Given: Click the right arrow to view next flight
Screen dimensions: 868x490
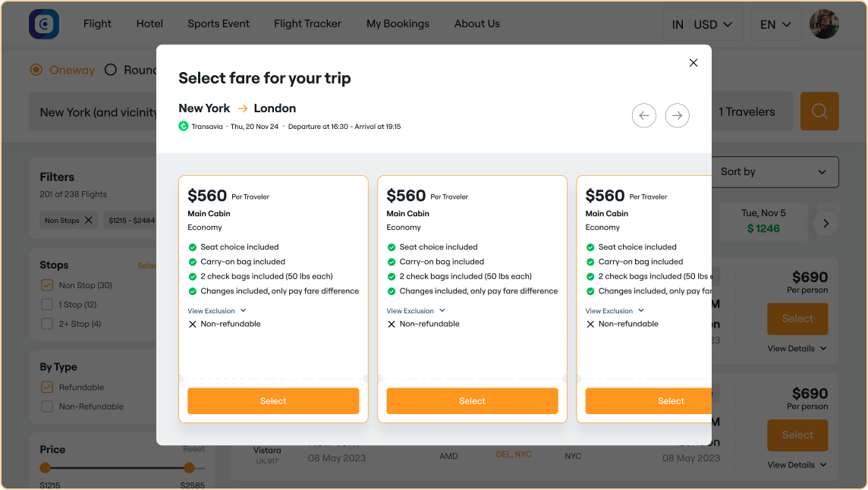Looking at the screenshot, I should 677,115.
